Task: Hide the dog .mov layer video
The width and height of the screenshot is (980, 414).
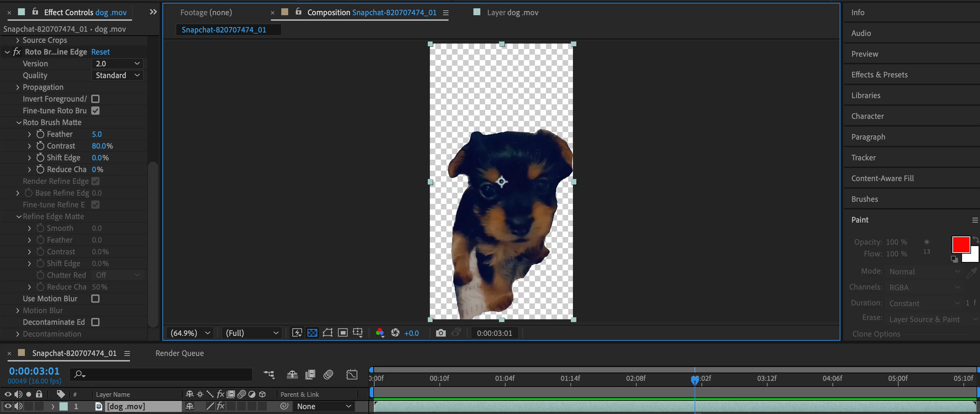Action: coord(8,406)
